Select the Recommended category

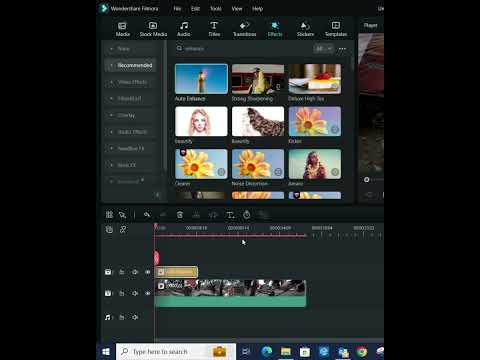pyautogui.click(x=131, y=65)
